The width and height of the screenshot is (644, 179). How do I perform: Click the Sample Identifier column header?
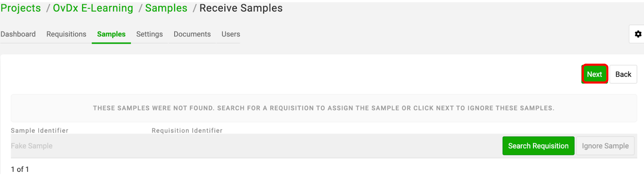(x=39, y=131)
